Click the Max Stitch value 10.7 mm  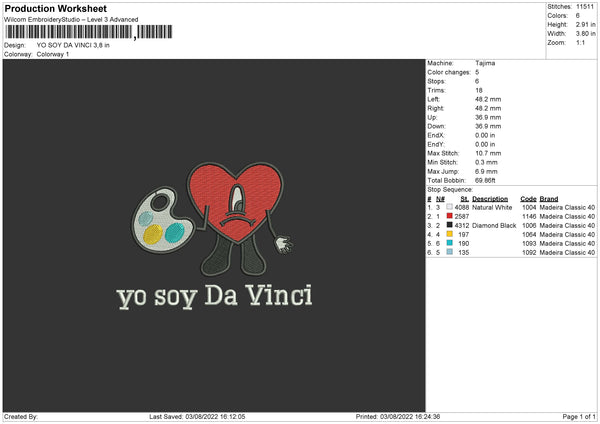point(488,153)
